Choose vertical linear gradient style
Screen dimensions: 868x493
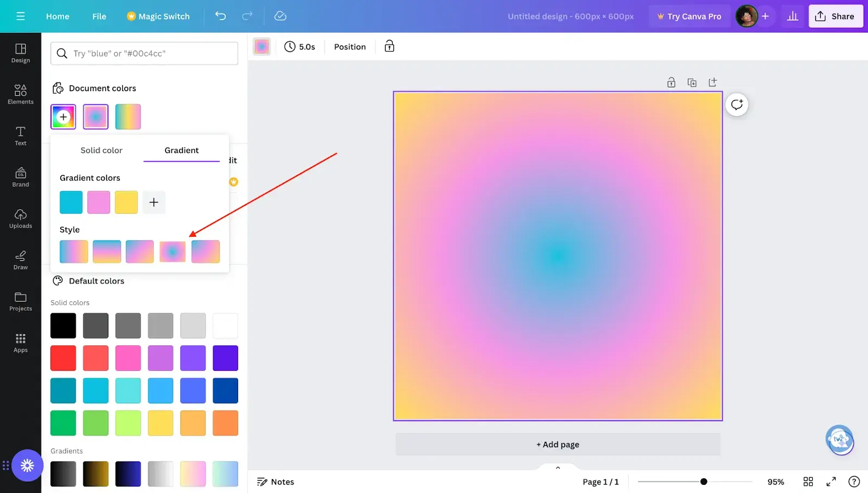[x=107, y=251]
